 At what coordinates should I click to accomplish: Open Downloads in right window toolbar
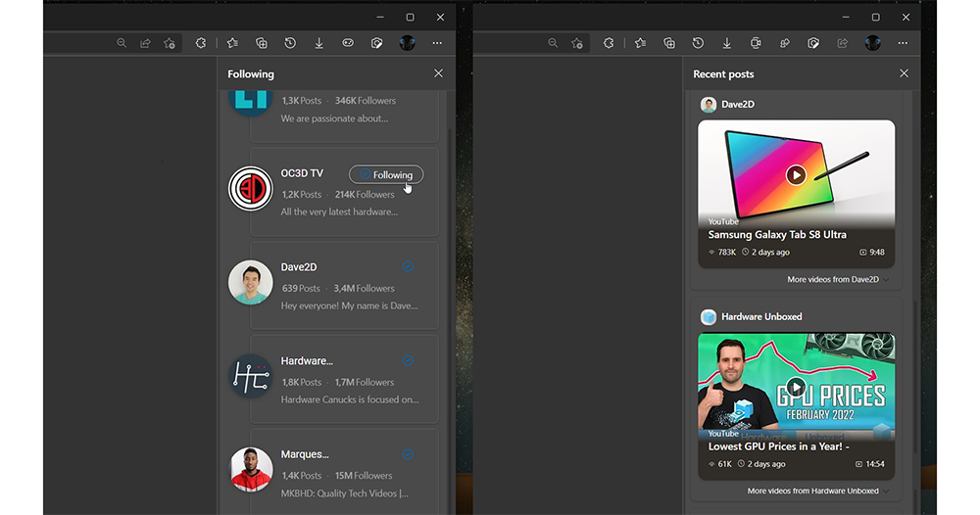(726, 43)
